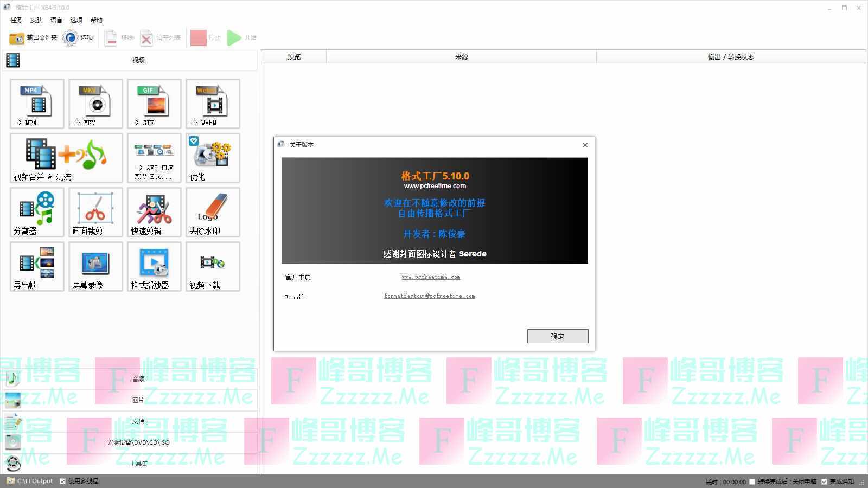Image resolution: width=868 pixels, height=488 pixels.
Task: Click the 确定 button in dialog
Action: pyautogui.click(x=557, y=336)
